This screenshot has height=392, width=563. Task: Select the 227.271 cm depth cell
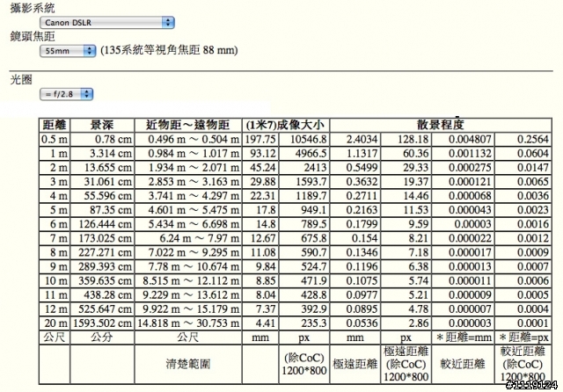click(102, 253)
